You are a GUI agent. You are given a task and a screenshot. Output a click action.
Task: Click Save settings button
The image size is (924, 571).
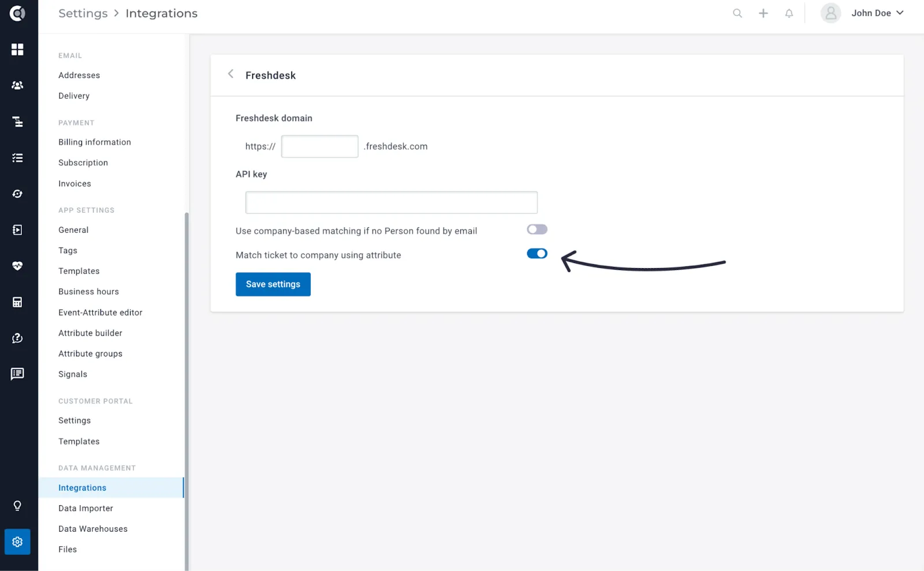[x=273, y=284]
